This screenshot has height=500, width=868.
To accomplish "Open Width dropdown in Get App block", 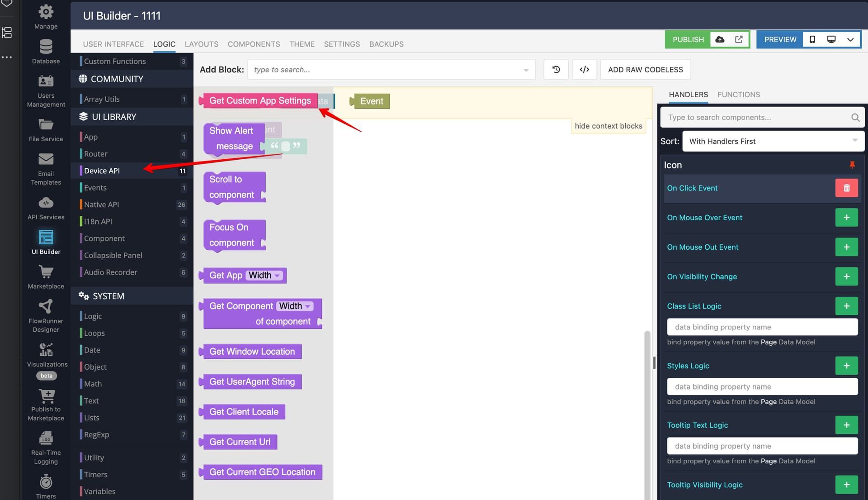I will 265,276.
